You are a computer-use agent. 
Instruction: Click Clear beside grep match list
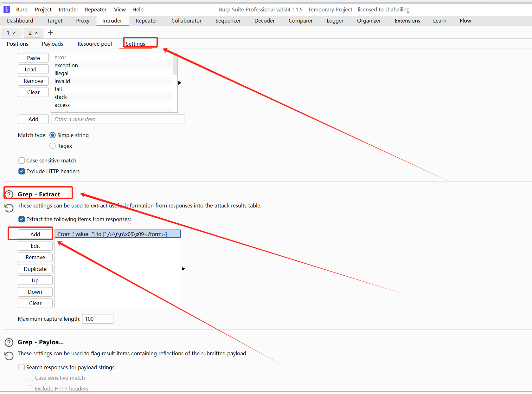point(33,92)
